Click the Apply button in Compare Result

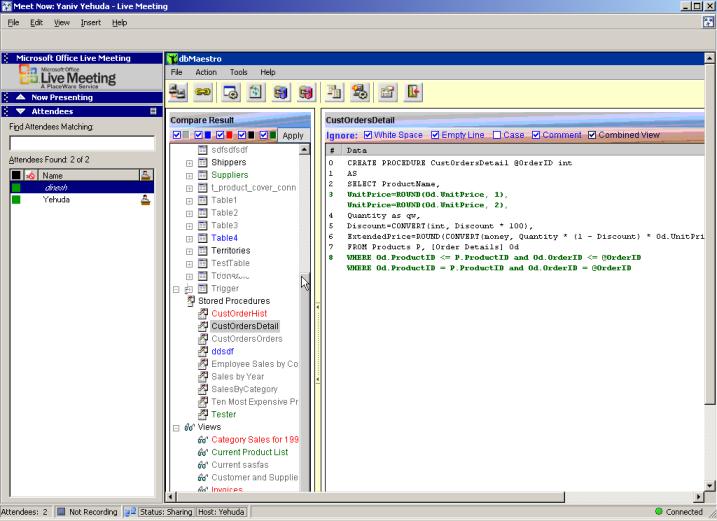(x=292, y=135)
